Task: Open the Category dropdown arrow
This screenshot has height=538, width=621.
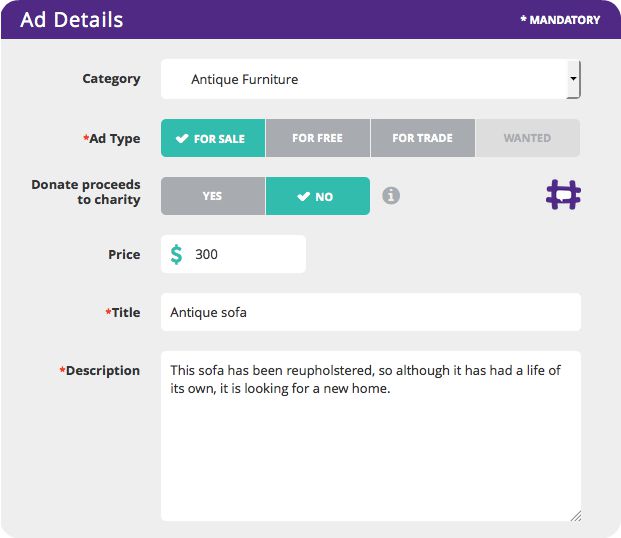Action: (573, 79)
